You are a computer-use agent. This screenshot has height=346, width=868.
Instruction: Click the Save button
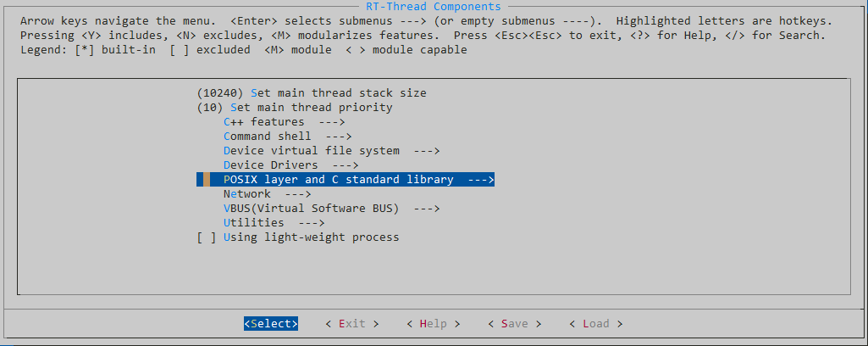pos(514,323)
